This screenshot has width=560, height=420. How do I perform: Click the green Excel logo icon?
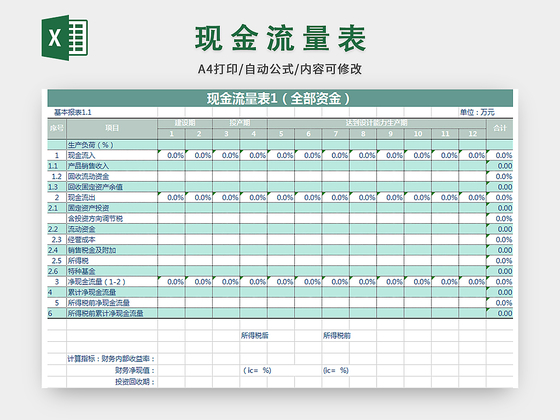(x=65, y=38)
